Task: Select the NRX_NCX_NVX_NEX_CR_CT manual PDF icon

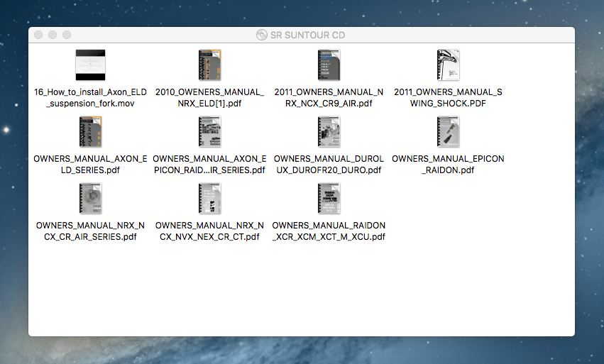Action: [209, 199]
